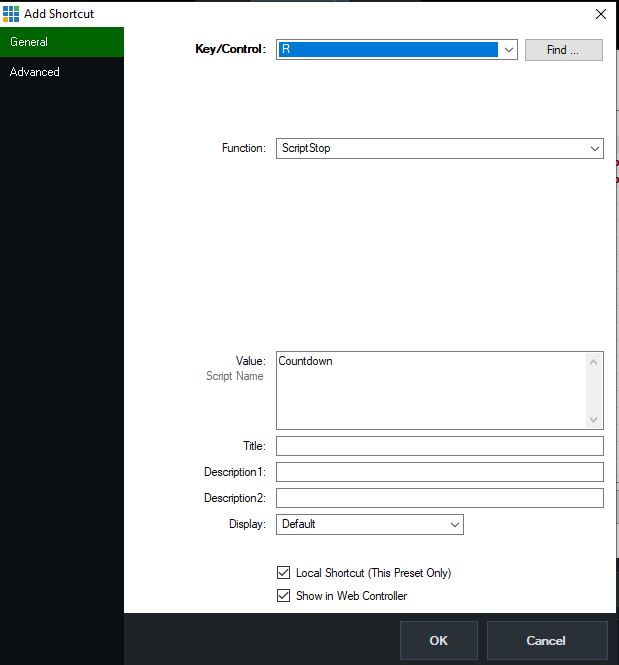Click the Add Shortcut window icon
Viewport: 619px width, 665px height.
12,14
